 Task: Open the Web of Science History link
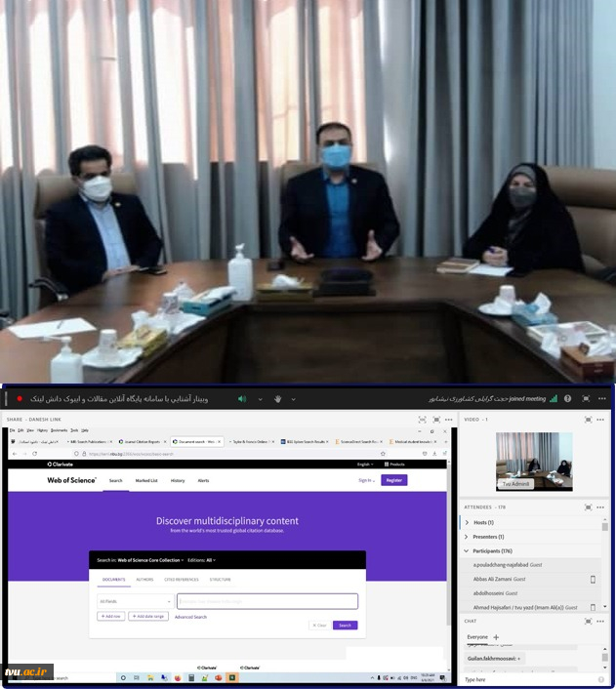click(178, 481)
